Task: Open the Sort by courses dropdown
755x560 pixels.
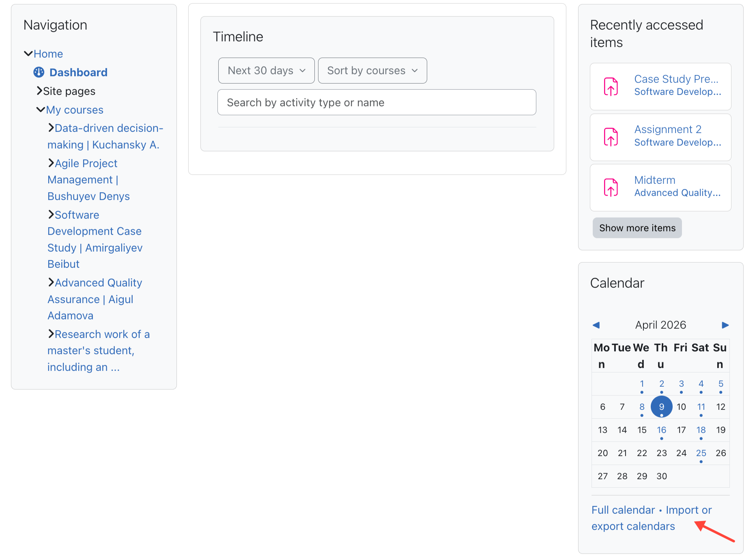Action: pos(372,70)
